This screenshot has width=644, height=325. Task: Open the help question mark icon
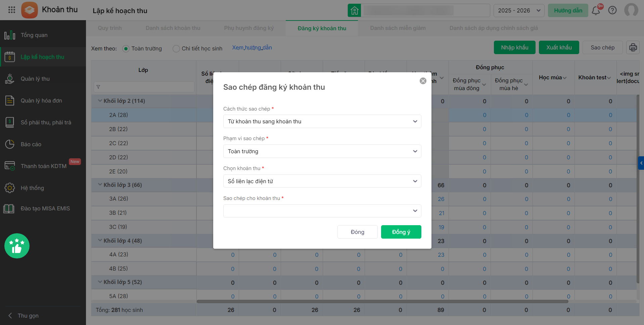[612, 10]
